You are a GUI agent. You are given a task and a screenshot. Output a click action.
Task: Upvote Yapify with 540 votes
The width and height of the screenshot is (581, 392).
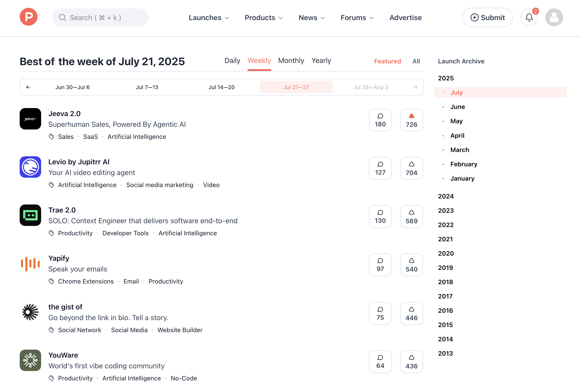(411, 265)
